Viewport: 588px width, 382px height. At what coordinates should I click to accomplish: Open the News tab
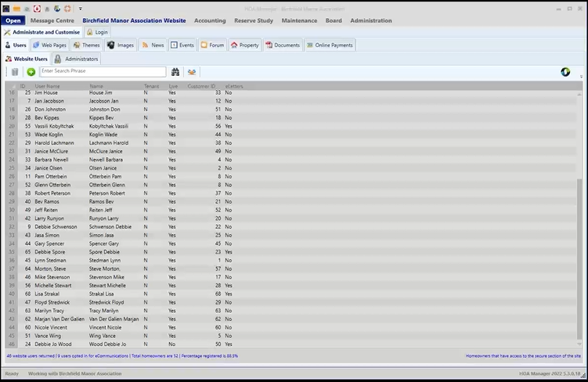click(153, 45)
